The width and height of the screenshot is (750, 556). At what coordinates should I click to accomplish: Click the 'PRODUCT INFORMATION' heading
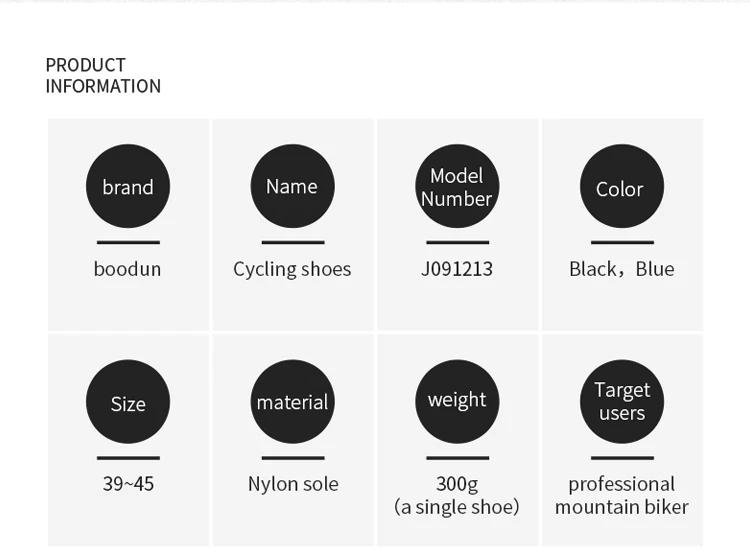(103, 76)
